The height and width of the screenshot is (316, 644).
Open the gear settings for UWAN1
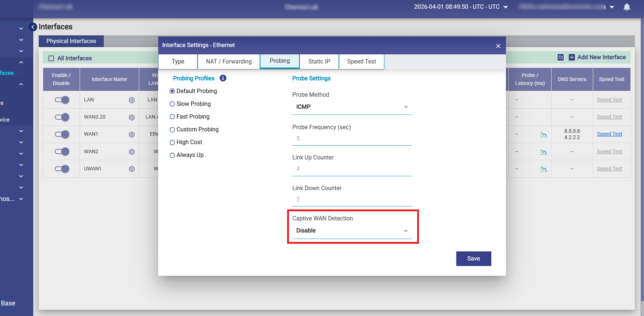(x=132, y=169)
